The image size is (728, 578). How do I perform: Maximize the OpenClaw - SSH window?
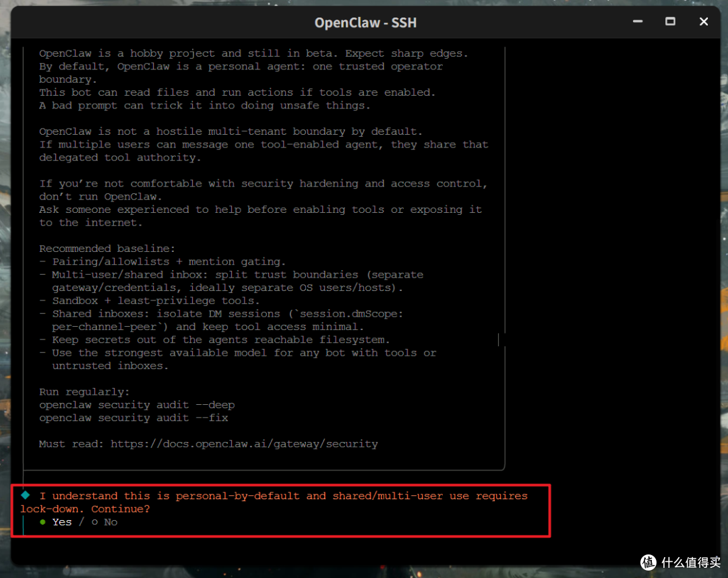670,22
